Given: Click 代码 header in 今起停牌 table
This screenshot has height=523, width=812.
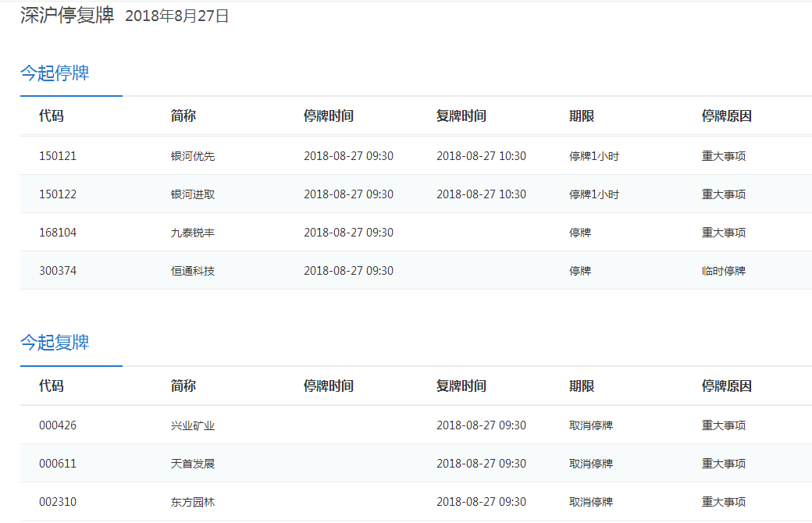Looking at the screenshot, I should tap(52, 116).
